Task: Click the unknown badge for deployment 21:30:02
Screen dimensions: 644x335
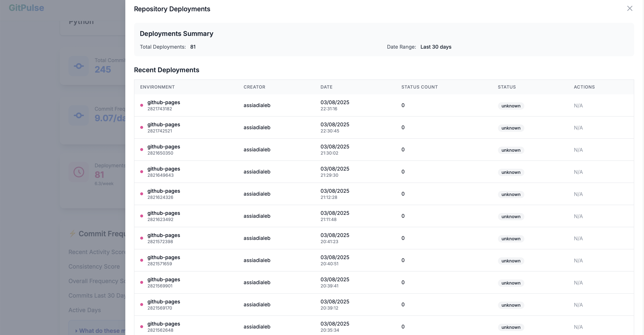Action: [511, 150]
